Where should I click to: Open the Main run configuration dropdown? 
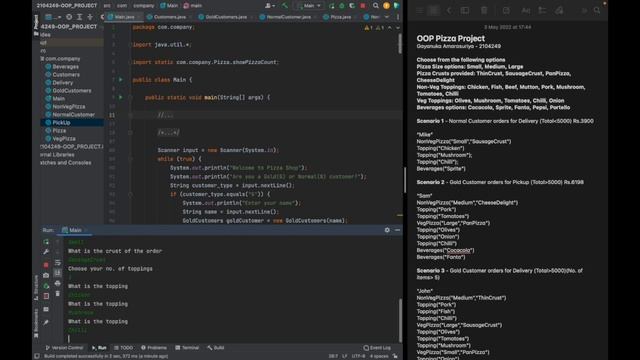[309, 6]
